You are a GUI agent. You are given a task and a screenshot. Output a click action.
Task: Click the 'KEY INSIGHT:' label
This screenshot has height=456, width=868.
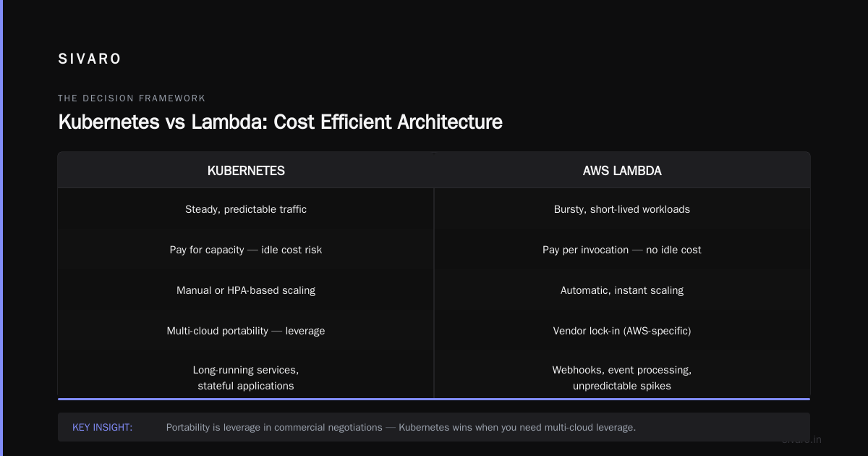pyautogui.click(x=103, y=428)
